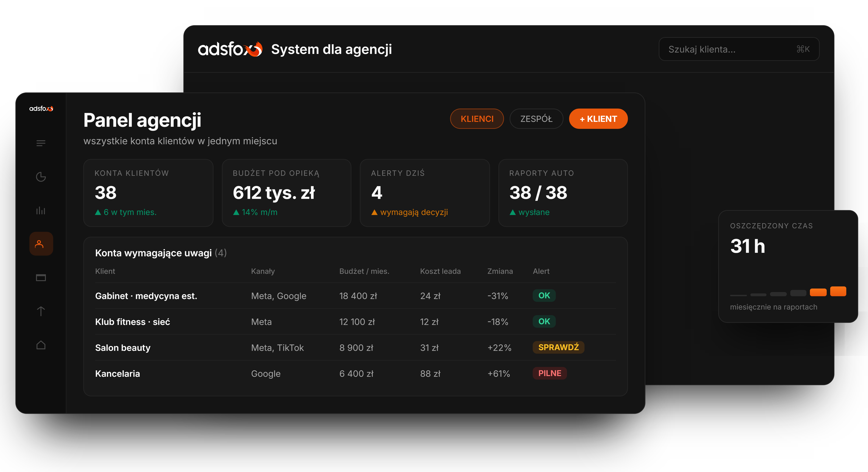Switch to the ZESPÓŁ tab
Image resolution: width=868 pixels, height=472 pixels.
pos(536,119)
